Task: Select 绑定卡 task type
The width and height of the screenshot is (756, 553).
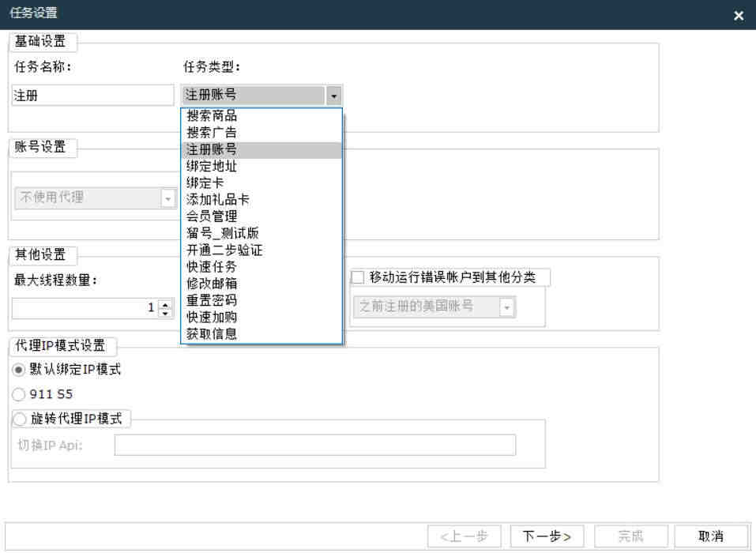Action: coord(261,183)
